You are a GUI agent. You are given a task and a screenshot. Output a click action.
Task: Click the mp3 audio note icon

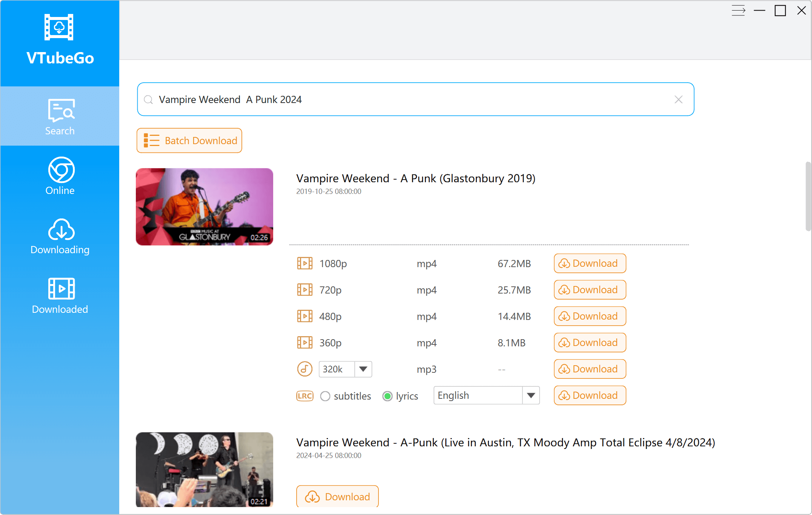coord(304,369)
